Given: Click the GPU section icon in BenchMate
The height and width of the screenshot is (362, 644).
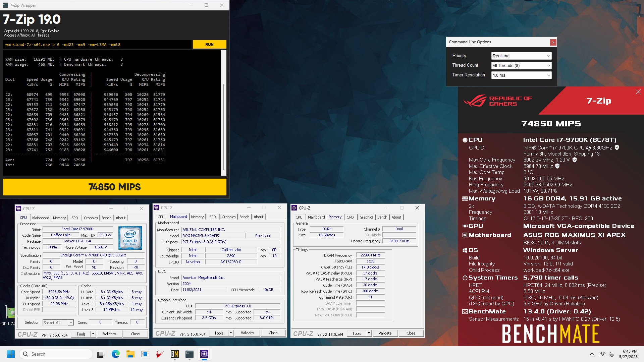Looking at the screenshot, I should pyautogui.click(x=465, y=226).
